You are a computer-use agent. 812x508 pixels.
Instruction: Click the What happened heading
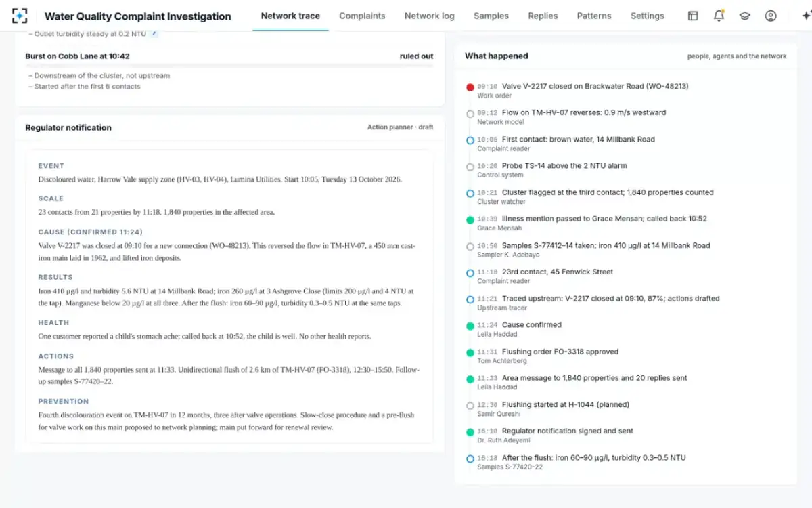(x=497, y=56)
